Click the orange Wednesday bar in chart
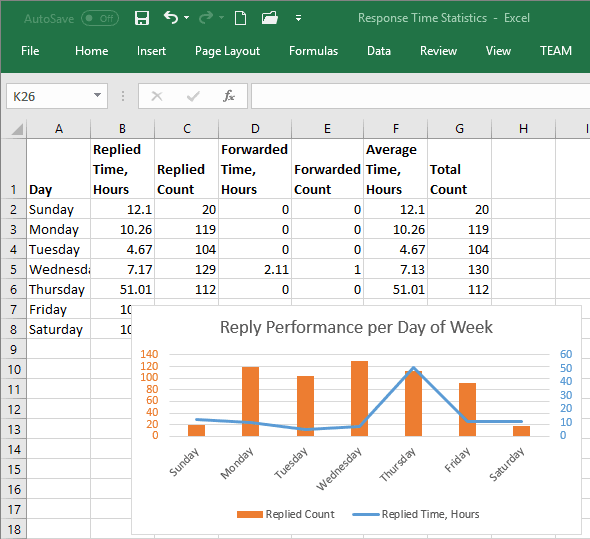 click(x=359, y=398)
